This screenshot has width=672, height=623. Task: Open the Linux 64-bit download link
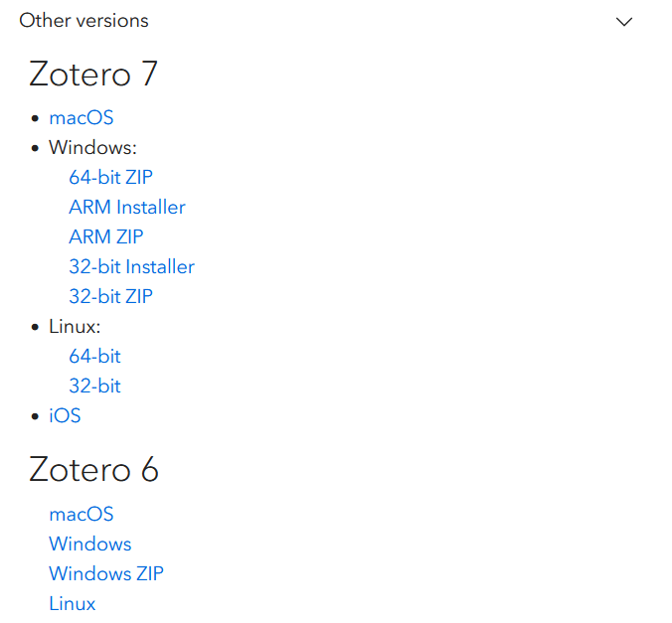pyautogui.click(x=95, y=357)
